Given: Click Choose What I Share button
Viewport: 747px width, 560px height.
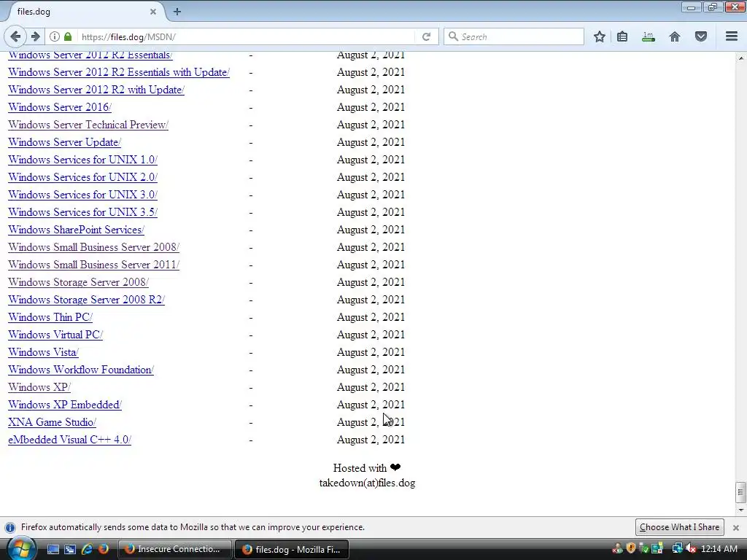Looking at the screenshot, I should click(679, 527).
